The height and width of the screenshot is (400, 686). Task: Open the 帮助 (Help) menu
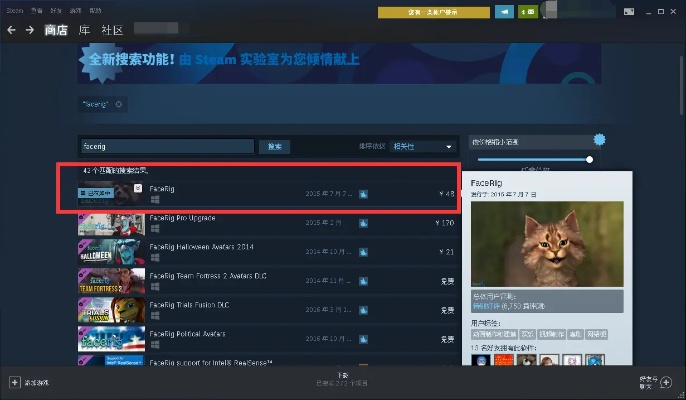click(95, 11)
